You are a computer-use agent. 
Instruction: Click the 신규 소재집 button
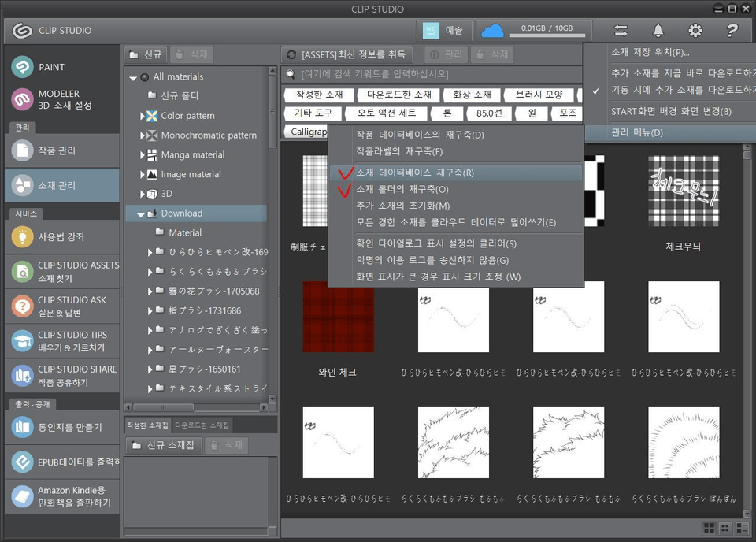coord(164,445)
